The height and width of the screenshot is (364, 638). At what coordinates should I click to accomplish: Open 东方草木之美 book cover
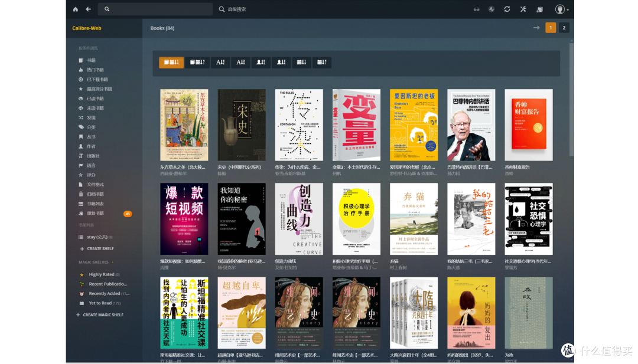pyautogui.click(x=184, y=124)
